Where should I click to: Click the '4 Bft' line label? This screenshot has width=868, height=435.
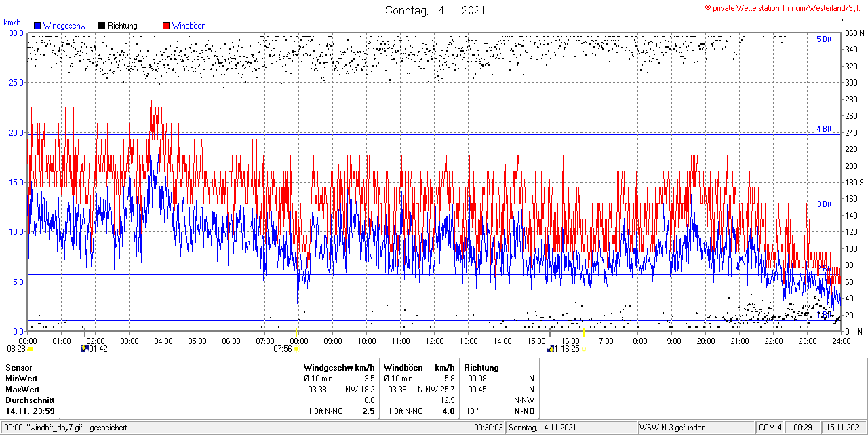coord(824,128)
